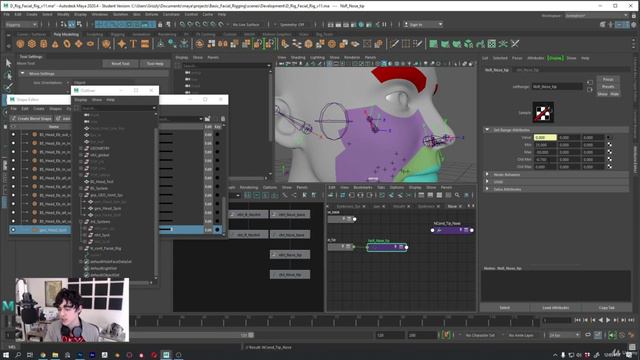Viewport: 640px width, 360px height.
Task: Select the polygon sphere shelf icon
Action: click(x=20, y=44)
